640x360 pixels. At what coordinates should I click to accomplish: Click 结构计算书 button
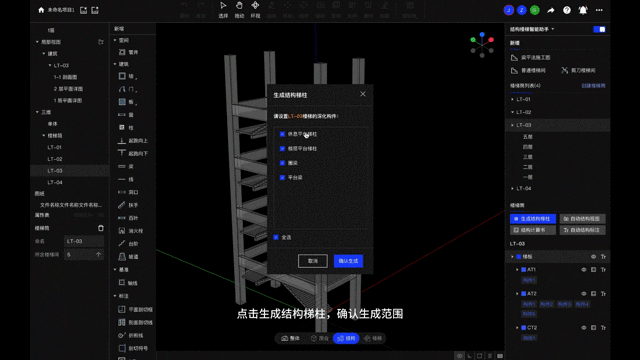[533, 230]
